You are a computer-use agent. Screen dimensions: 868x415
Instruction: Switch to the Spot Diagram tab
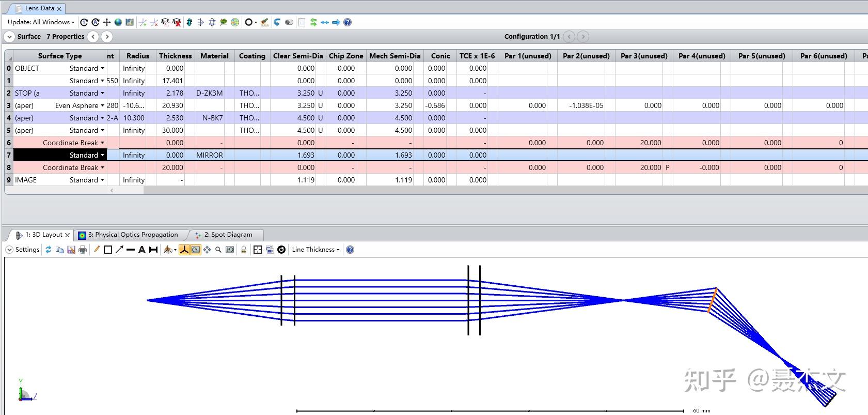point(228,235)
